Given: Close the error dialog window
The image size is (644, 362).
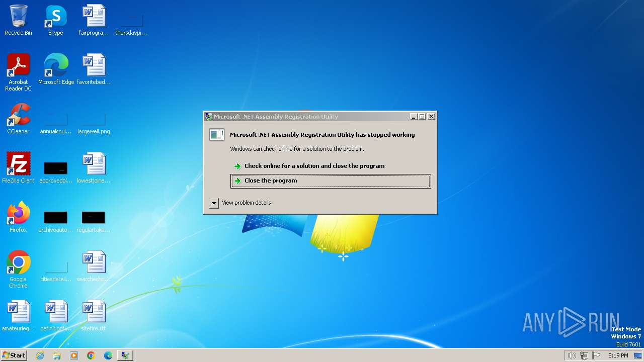Looking at the screenshot, I should click(431, 117).
